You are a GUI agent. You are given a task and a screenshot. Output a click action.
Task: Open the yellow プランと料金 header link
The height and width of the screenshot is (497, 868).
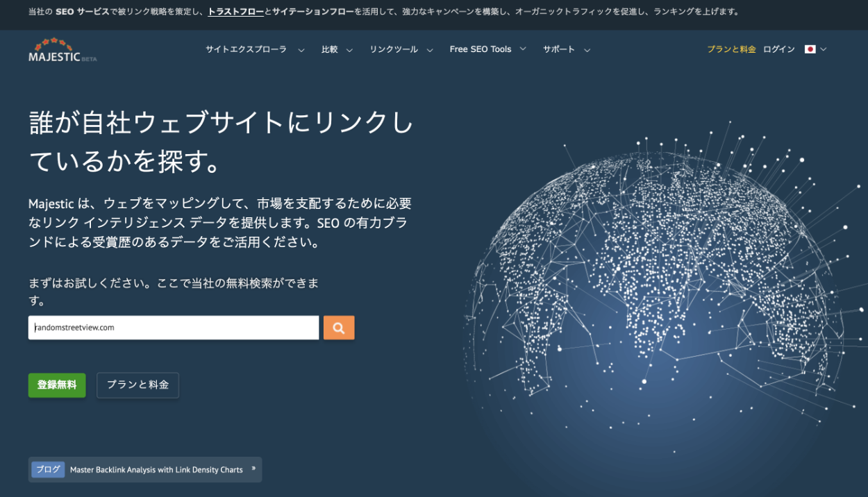click(x=731, y=49)
